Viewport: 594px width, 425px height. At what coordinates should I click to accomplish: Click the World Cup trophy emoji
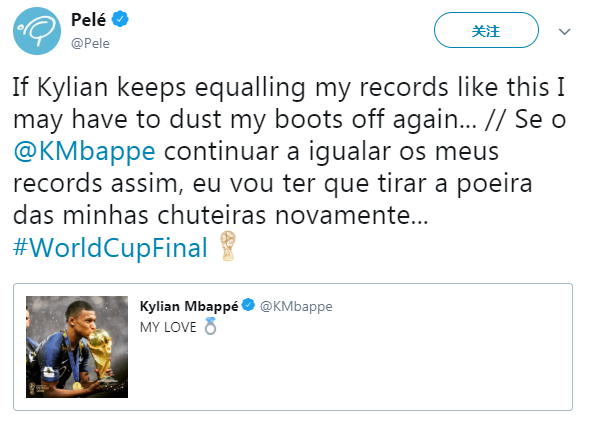tap(228, 246)
